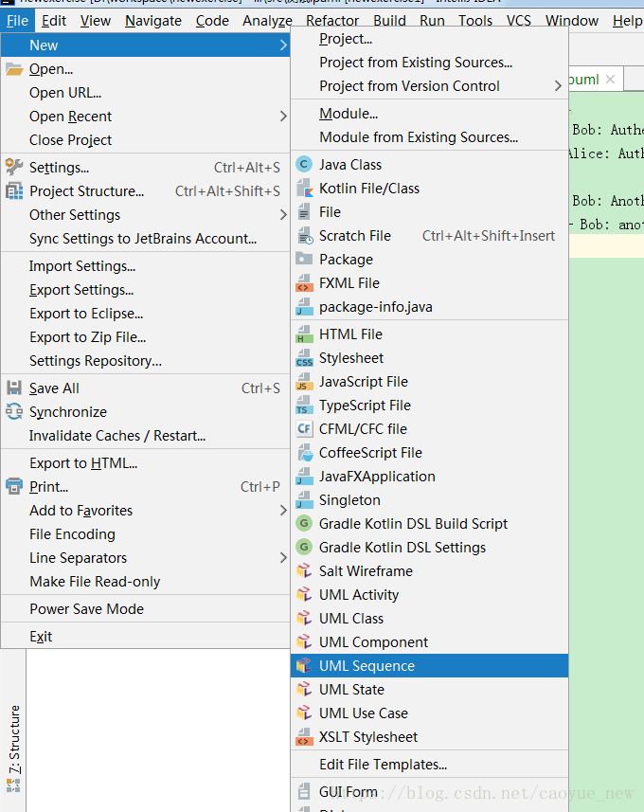Expand Project from Version Control submenu arrow

tap(558, 86)
